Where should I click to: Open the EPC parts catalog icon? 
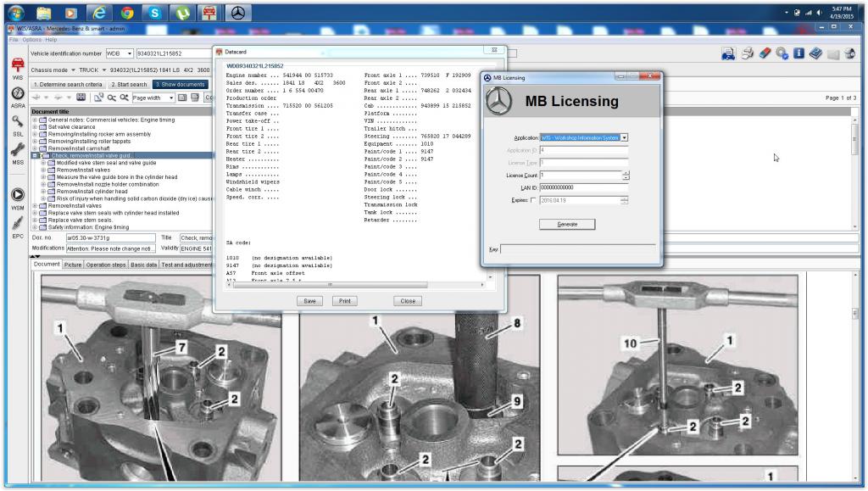click(16, 224)
